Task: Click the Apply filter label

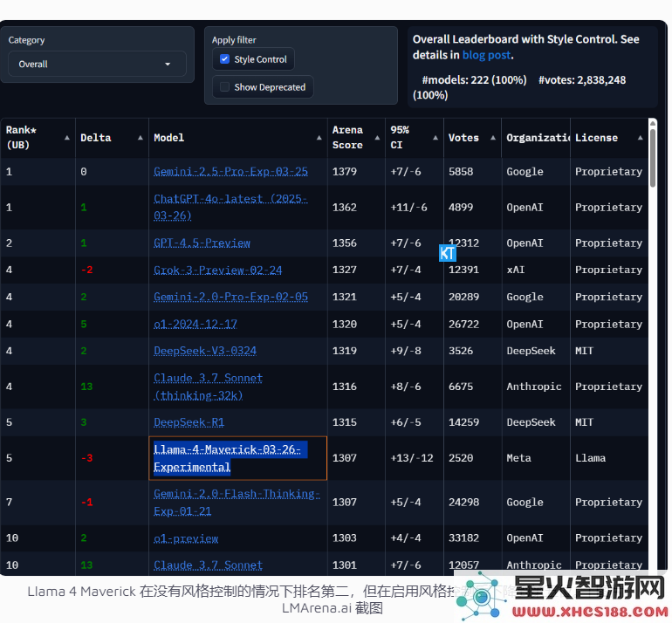Action: point(234,40)
